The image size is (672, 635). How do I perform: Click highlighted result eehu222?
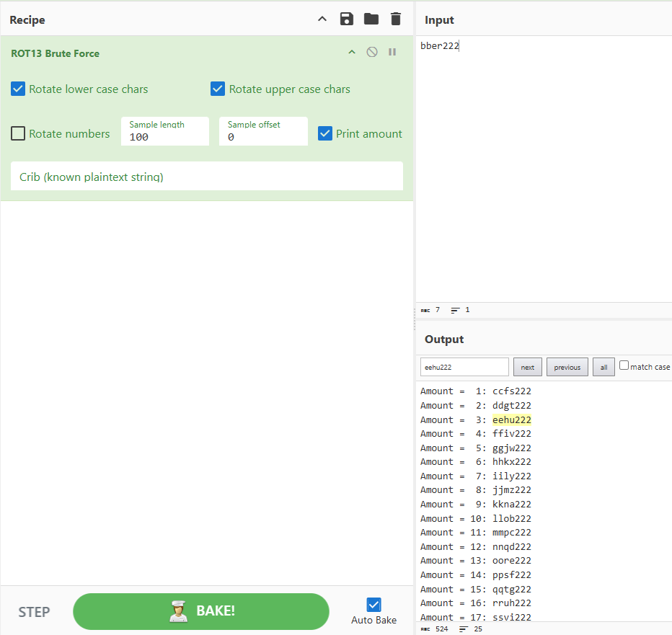pyautogui.click(x=512, y=420)
